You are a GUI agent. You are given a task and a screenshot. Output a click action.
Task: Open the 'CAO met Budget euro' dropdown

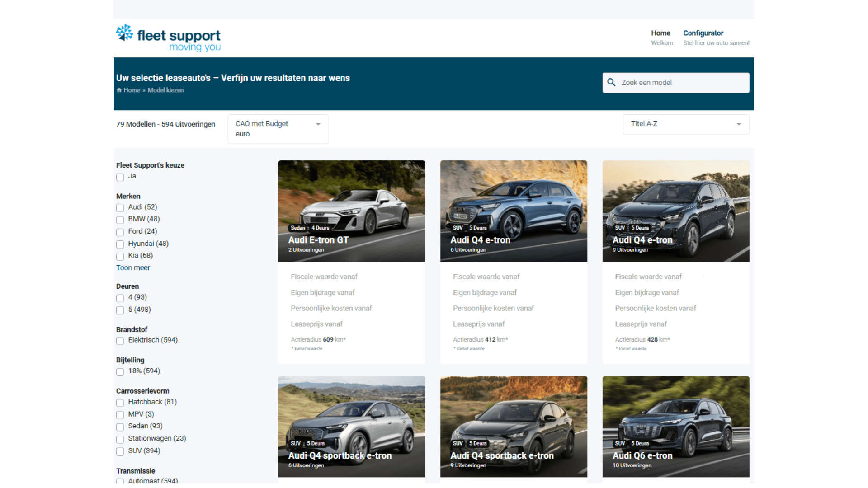click(278, 129)
